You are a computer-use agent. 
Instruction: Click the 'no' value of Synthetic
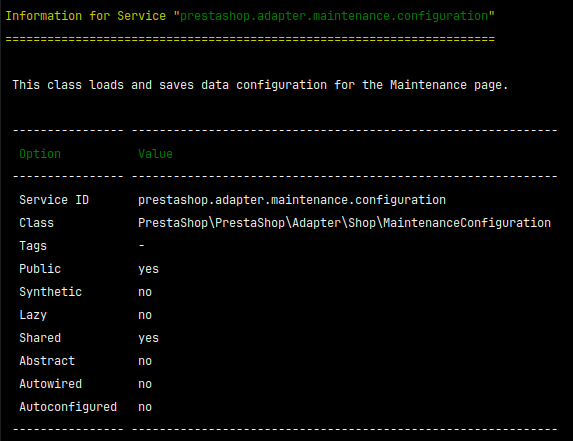(145, 292)
